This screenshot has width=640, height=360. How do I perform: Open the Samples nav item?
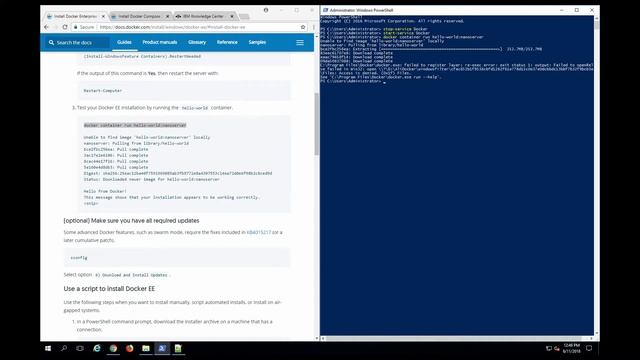pos(257,42)
